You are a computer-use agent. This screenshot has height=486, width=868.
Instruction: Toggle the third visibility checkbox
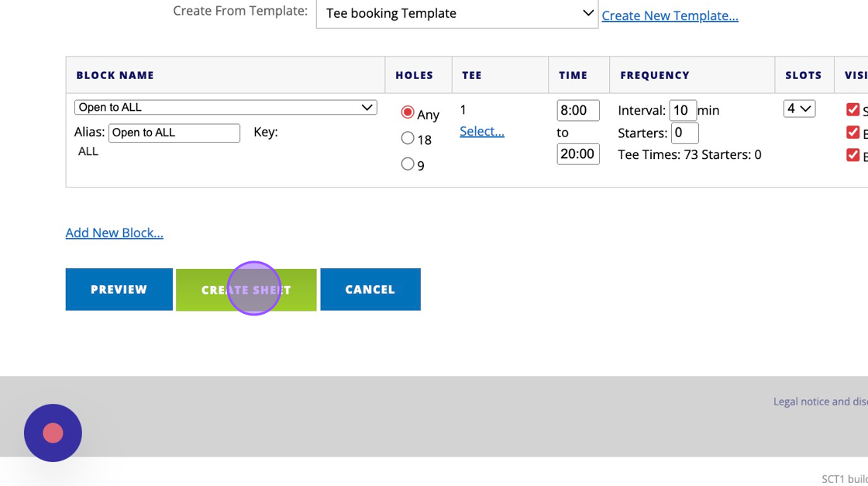(x=852, y=155)
